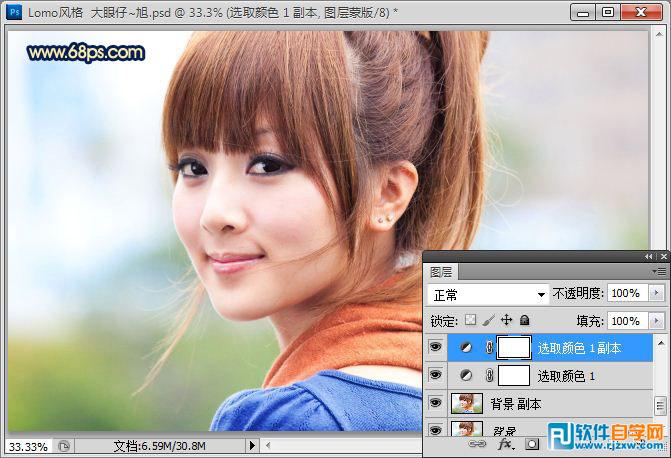Click the Photoshop Ps icon in title bar

tap(14, 12)
